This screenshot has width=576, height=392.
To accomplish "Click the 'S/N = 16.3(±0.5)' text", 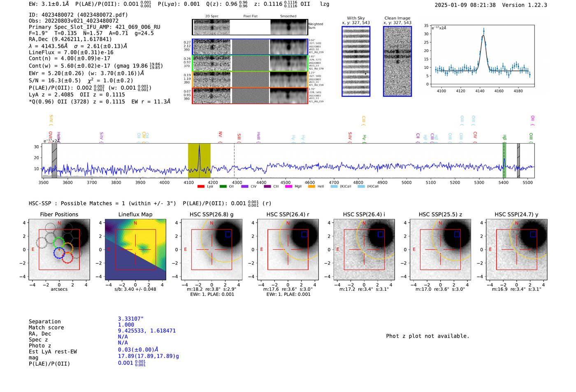I will (x=55, y=81).
